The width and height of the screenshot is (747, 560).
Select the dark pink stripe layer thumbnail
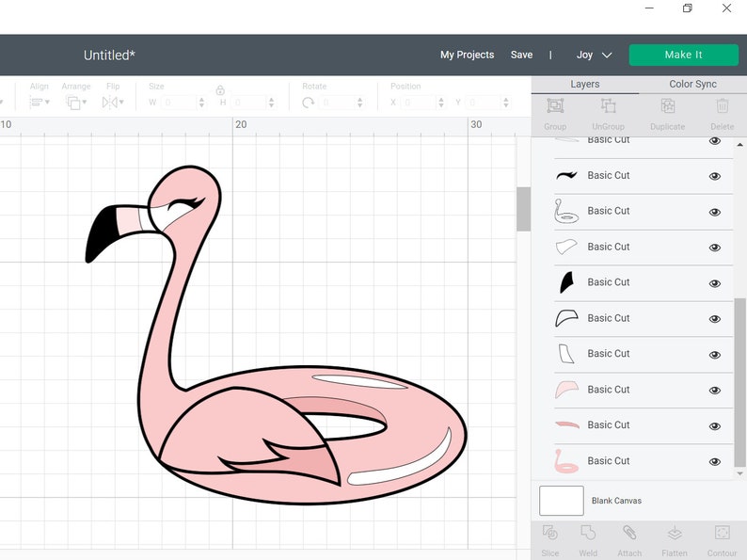point(566,424)
